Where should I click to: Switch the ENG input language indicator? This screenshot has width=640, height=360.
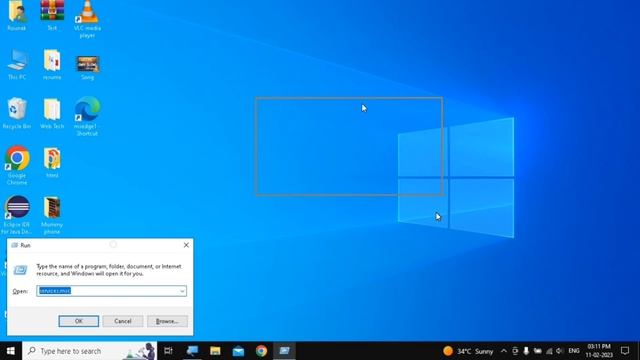(574, 351)
